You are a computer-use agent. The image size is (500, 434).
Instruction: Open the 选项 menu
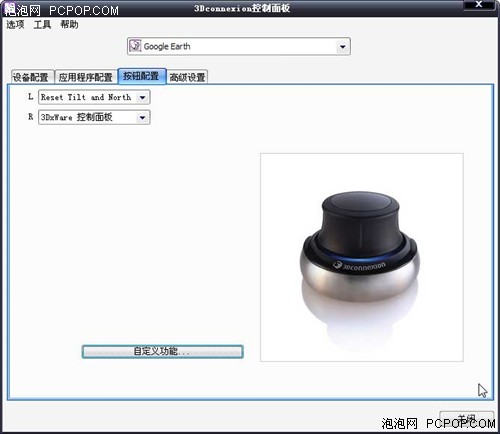pos(15,24)
